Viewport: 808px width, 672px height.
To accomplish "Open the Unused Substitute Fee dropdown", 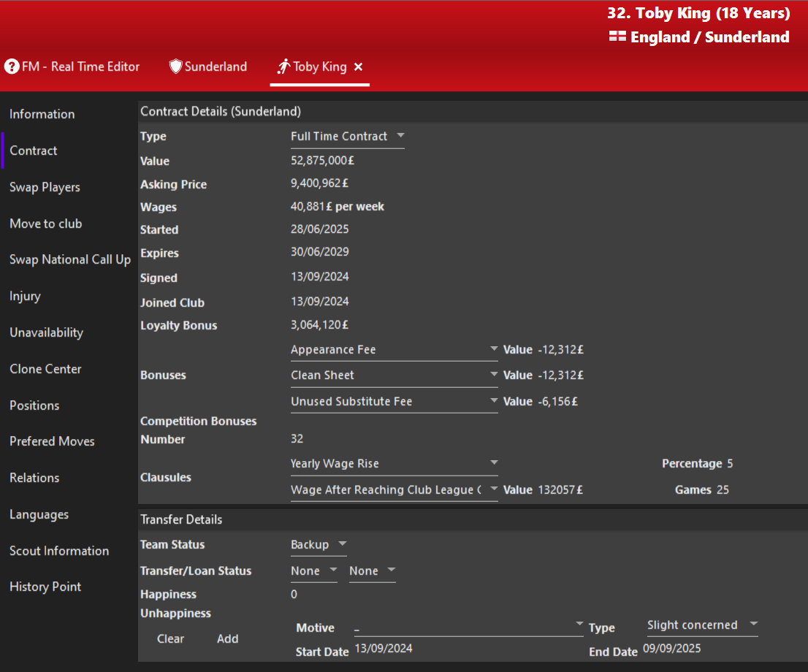I will 494,401.
